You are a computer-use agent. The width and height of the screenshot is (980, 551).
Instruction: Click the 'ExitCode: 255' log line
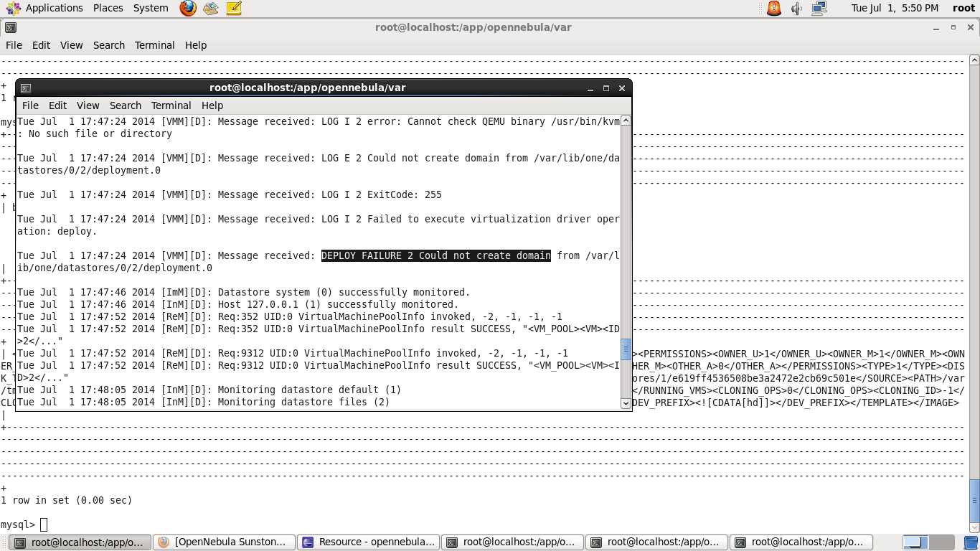(230, 194)
